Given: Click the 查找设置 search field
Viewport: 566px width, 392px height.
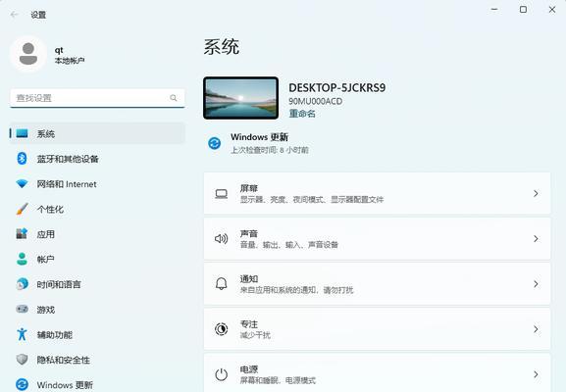Looking at the screenshot, I should click(97, 98).
